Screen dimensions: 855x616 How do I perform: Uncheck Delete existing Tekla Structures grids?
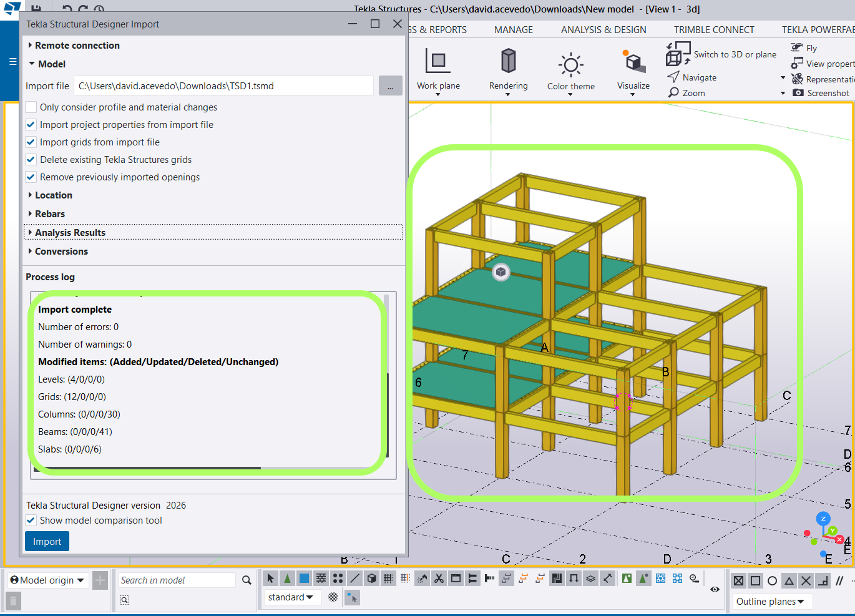click(31, 160)
